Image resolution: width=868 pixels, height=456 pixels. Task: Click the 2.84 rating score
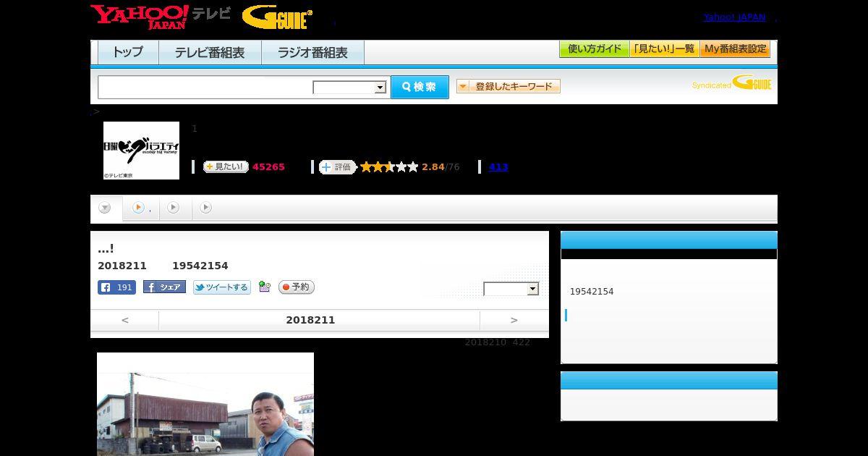click(433, 167)
